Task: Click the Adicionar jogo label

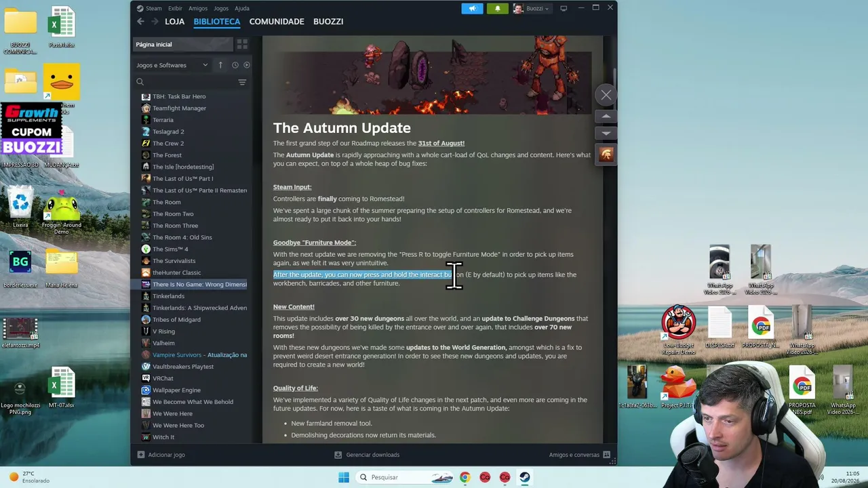Action: pos(167,455)
